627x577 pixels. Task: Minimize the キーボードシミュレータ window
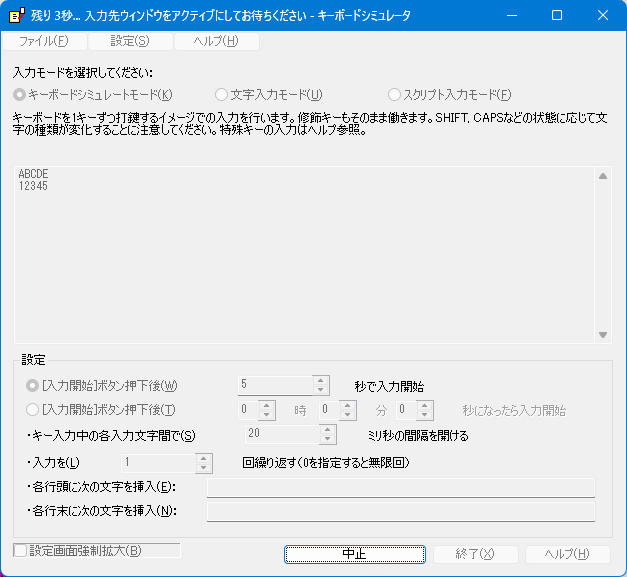[x=512, y=16]
